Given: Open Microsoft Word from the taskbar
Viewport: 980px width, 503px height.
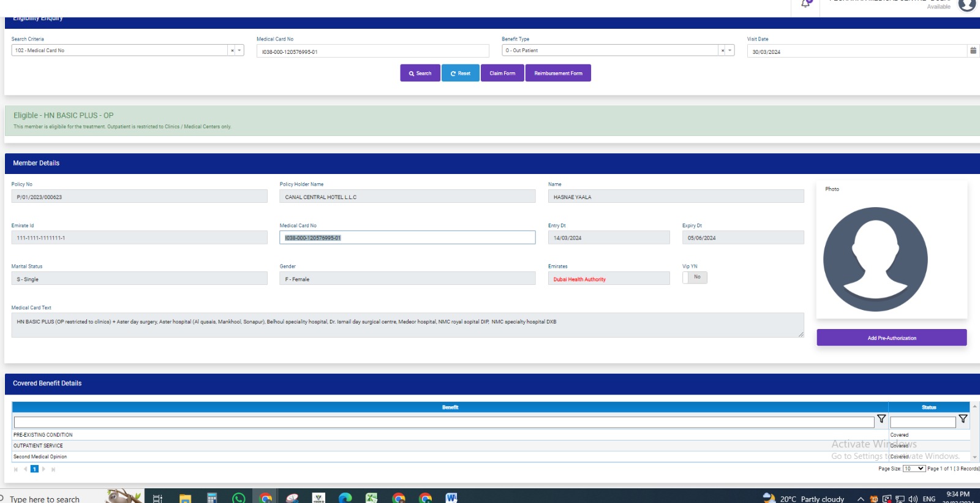Looking at the screenshot, I should coord(451,497).
